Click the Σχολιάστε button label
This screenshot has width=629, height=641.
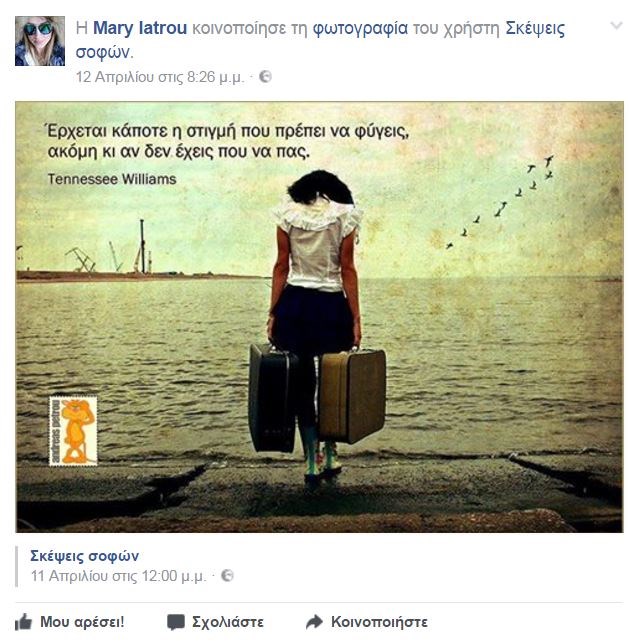click(x=228, y=622)
